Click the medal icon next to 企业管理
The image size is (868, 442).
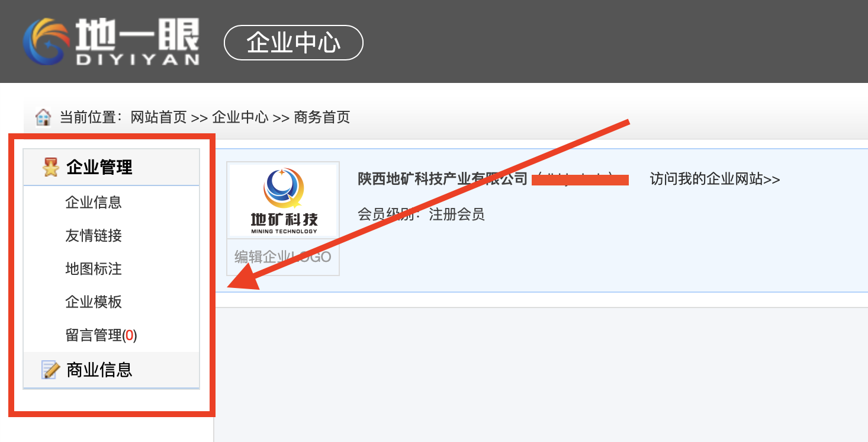pos(51,168)
